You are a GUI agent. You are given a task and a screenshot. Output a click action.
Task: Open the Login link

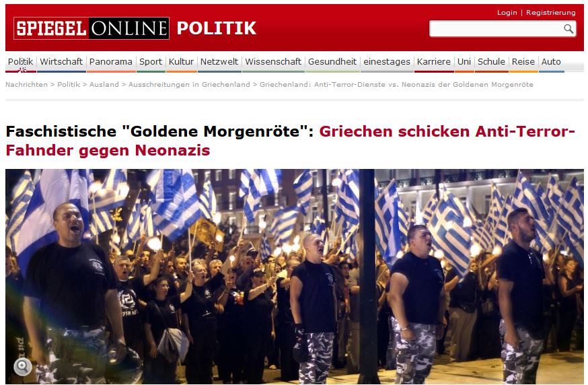coord(507,12)
